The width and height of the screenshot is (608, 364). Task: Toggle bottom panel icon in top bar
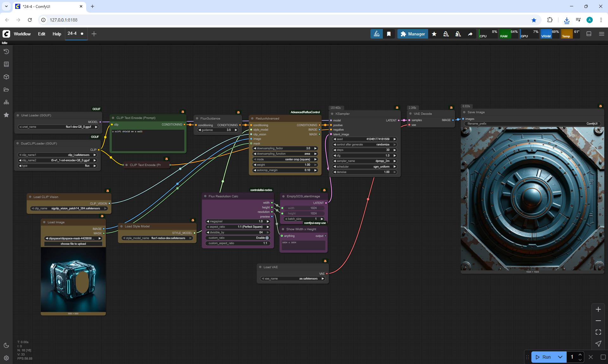click(589, 34)
